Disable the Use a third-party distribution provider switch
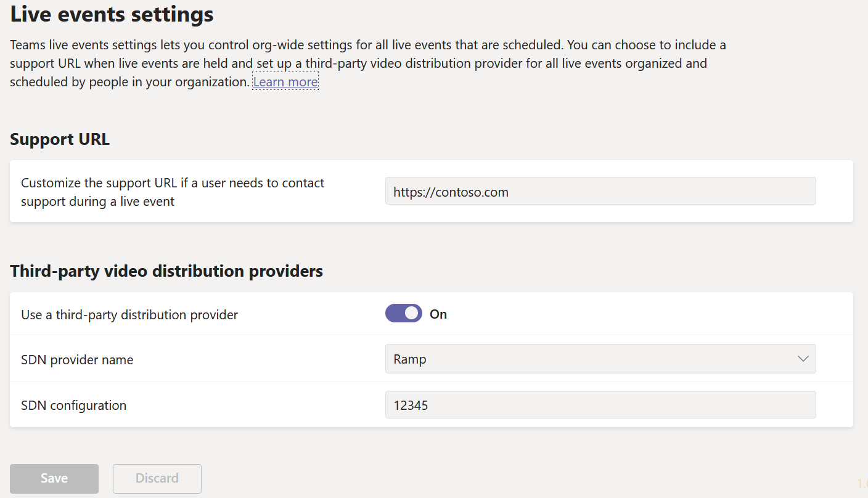The image size is (868, 498). [403, 313]
